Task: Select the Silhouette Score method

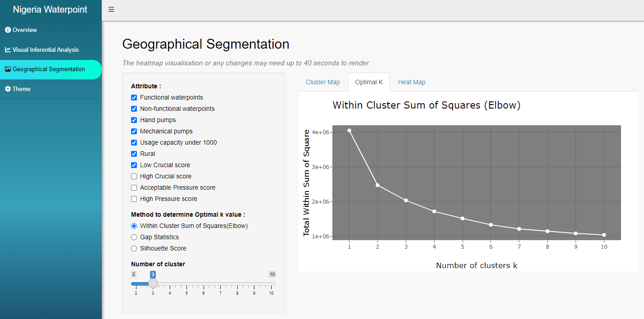Action: tap(134, 248)
